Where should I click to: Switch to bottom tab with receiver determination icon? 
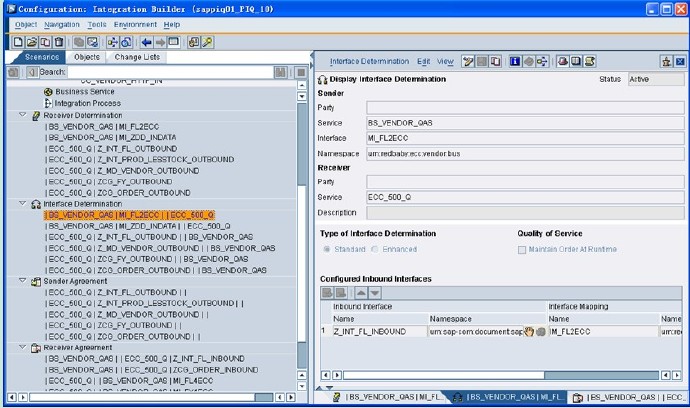click(x=386, y=397)
